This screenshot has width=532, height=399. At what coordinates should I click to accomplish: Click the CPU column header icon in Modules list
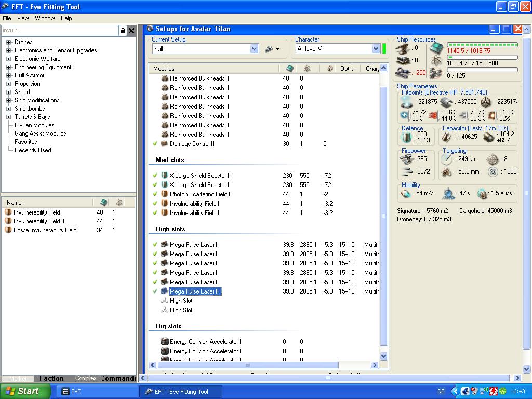pyautogui.click(x=290, y=69)
